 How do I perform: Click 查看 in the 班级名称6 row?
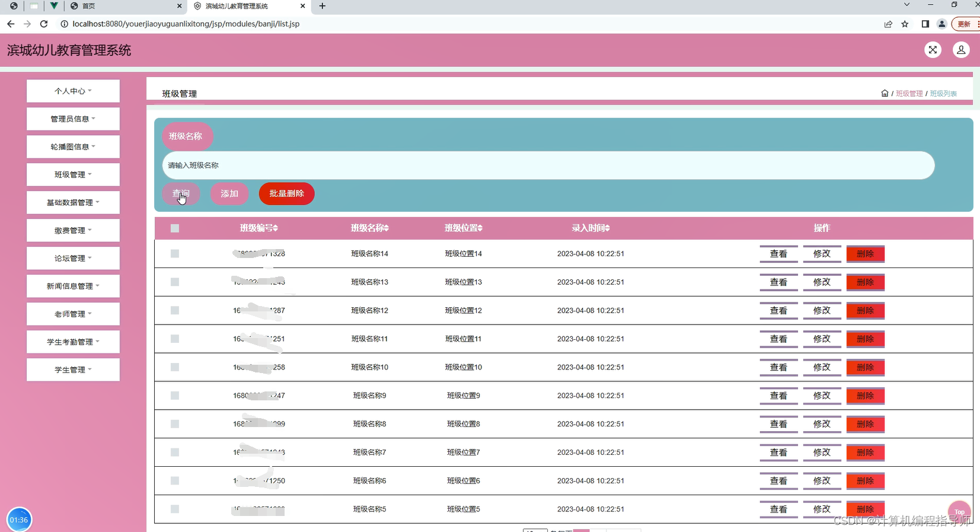(x=778, y=481)
